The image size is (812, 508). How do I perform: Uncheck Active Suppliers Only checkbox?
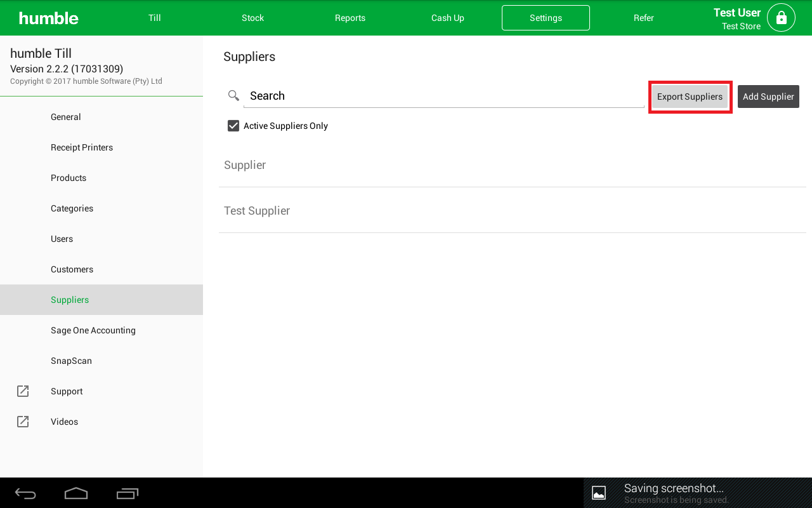233,126
